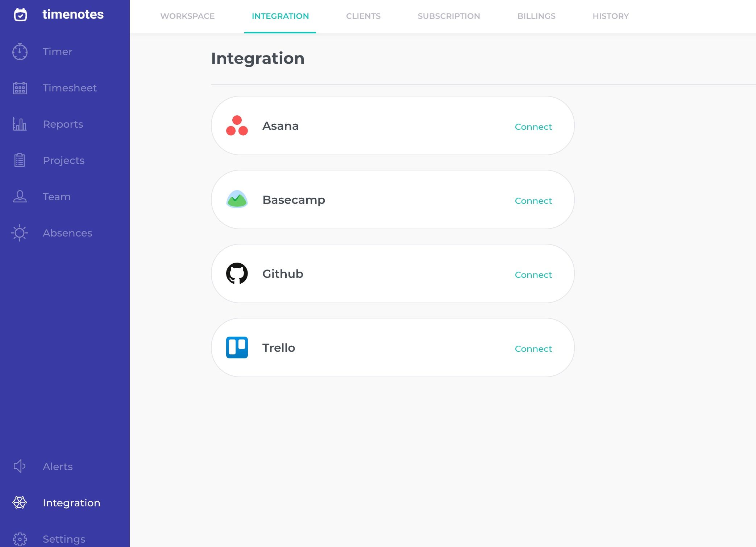Open Reports bar chart icon
Viewport: 756px width, 547px height.
pos(20,124)
